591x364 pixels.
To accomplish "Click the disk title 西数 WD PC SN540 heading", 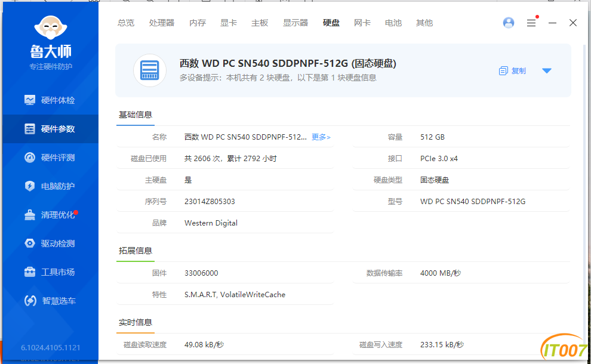I will (x=288, y=63).
